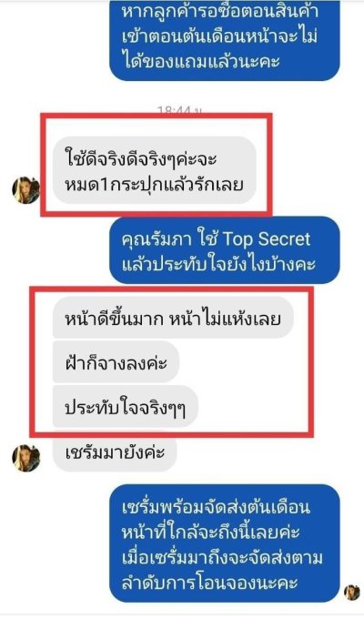Select the words Top Secret in blue message
Viewport: 364px width, 619px height.
(x=267, y=239)
